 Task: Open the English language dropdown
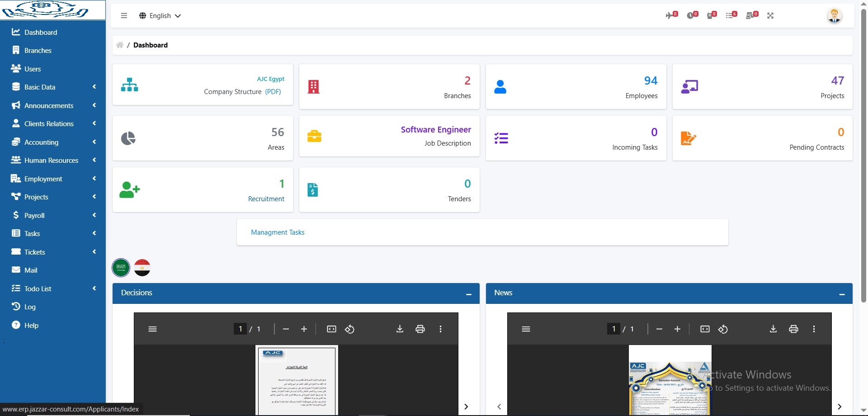[x=160, y=16]
